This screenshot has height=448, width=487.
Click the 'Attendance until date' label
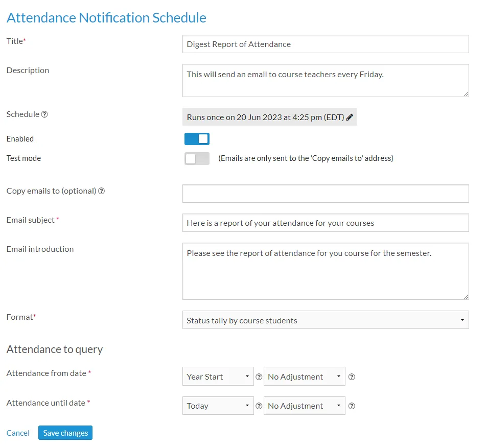click(46, 403)
